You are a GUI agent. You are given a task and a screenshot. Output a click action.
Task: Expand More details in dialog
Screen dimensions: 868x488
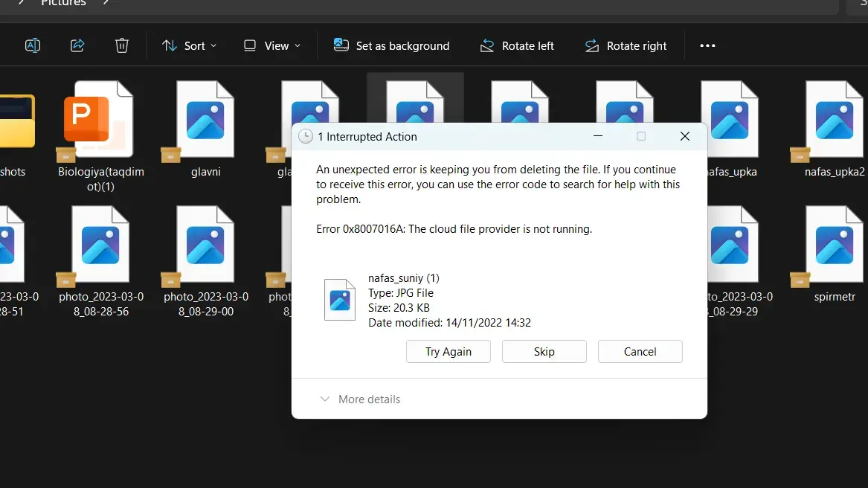(x=360, y=399)
